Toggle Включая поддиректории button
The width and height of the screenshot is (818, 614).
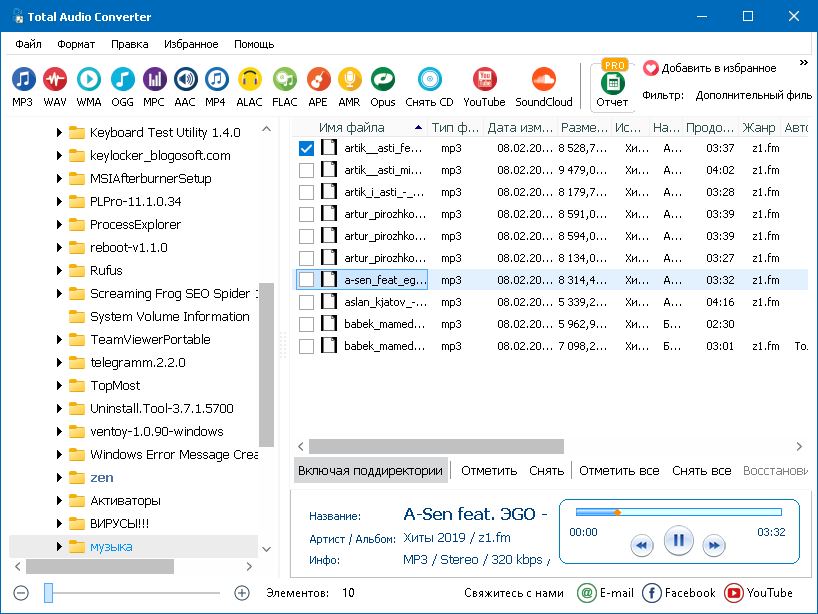click(x=370, y=471)
